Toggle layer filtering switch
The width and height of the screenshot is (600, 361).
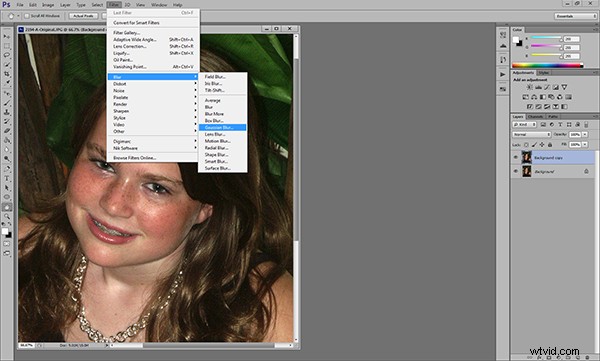(x=586, y=124)
